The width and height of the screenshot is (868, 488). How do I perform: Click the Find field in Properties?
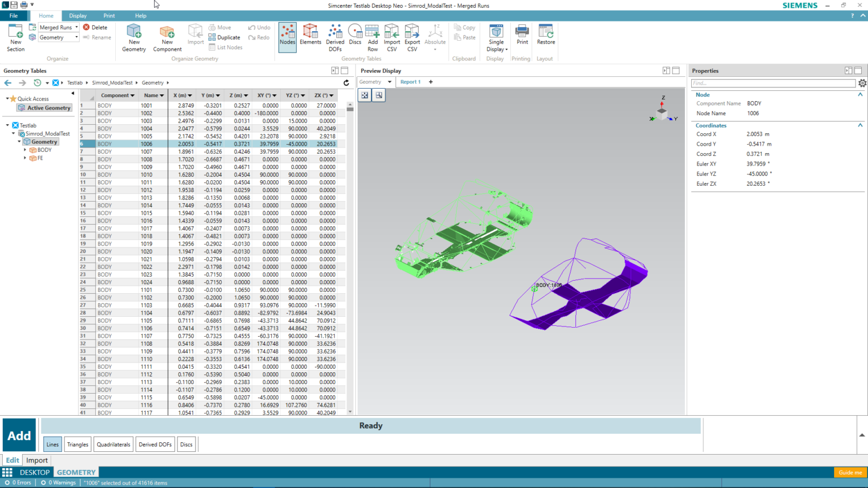tap(774, 82)
